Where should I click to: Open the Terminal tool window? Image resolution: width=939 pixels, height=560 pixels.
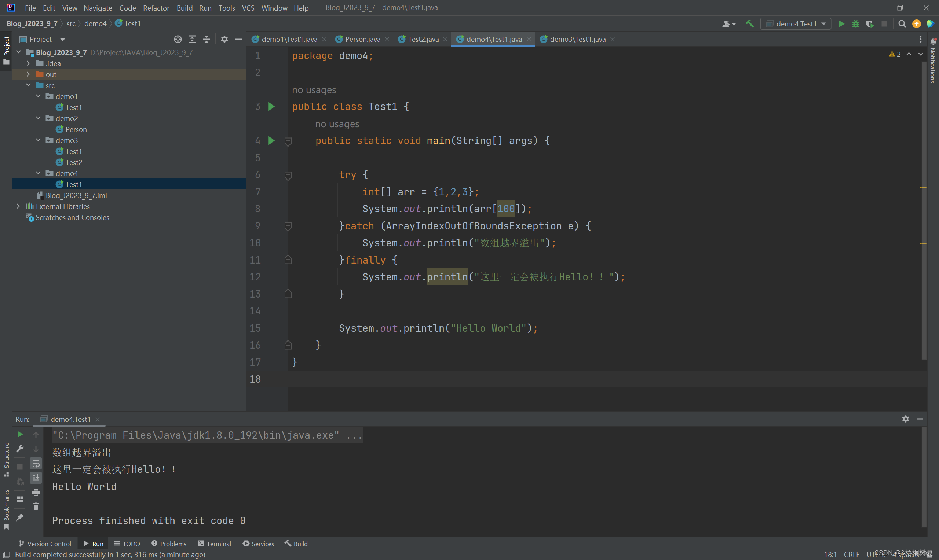[x=215, y=544]
